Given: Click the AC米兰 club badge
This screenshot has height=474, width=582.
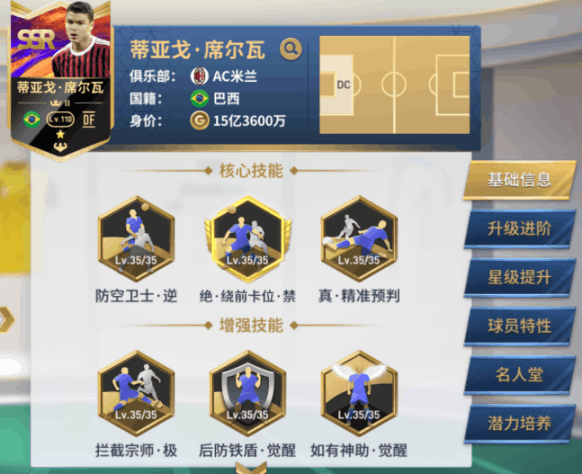Looking at the screenshot, I should click(x=199, y=76).
